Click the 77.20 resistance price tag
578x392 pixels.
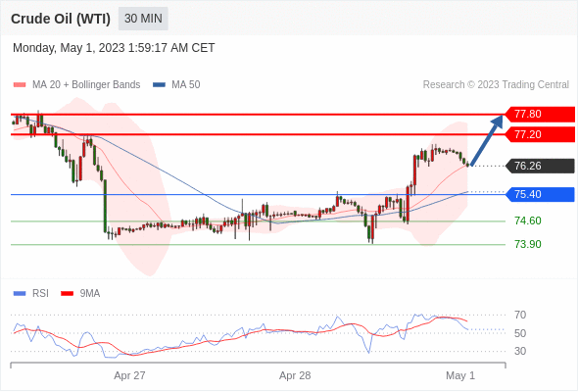[x=540, y=134]
